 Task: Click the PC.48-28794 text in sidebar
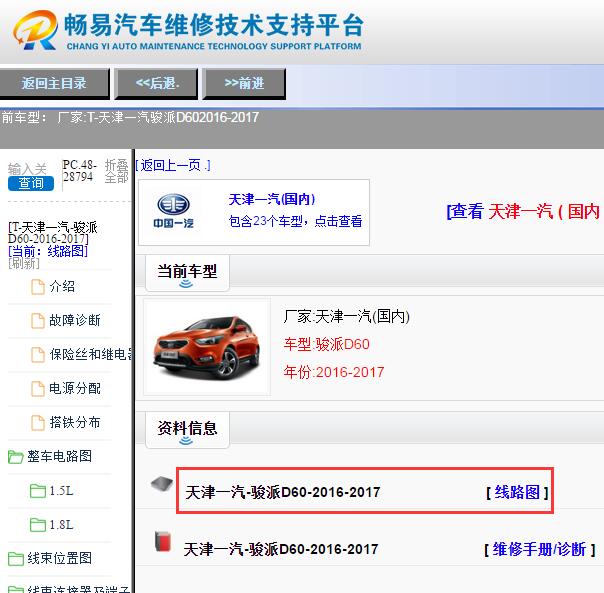[x=79, y=171]
